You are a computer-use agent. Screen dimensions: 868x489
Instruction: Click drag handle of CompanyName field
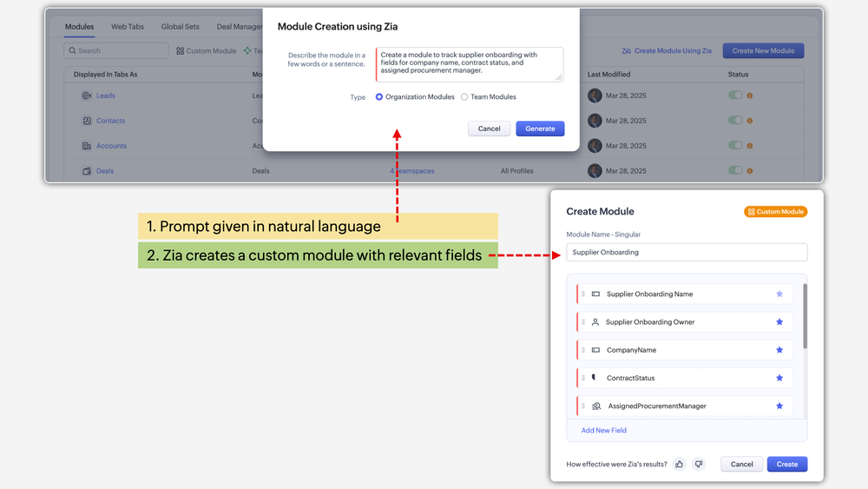583,350
